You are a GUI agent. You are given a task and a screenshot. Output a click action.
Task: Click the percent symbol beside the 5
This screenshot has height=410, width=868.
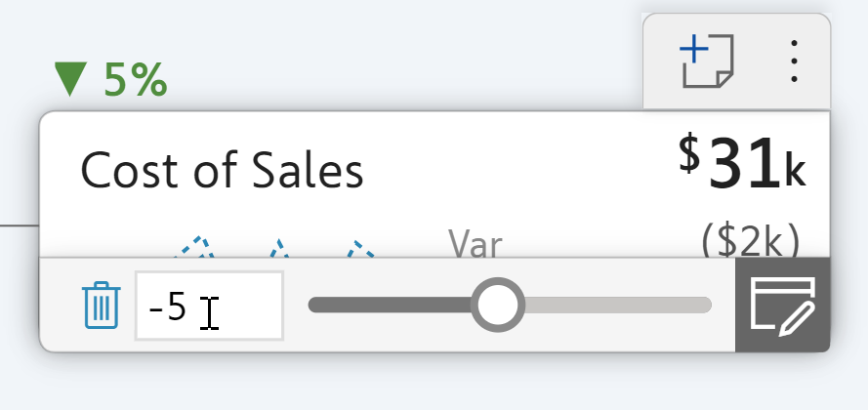(x=148, y=80)
